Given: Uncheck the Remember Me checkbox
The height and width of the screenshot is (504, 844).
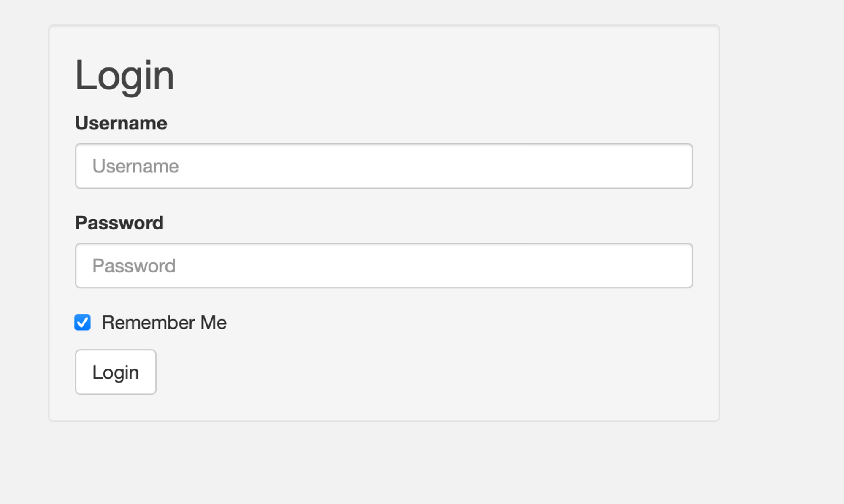Looking at the screenshot, I should [x=82, y=323].
